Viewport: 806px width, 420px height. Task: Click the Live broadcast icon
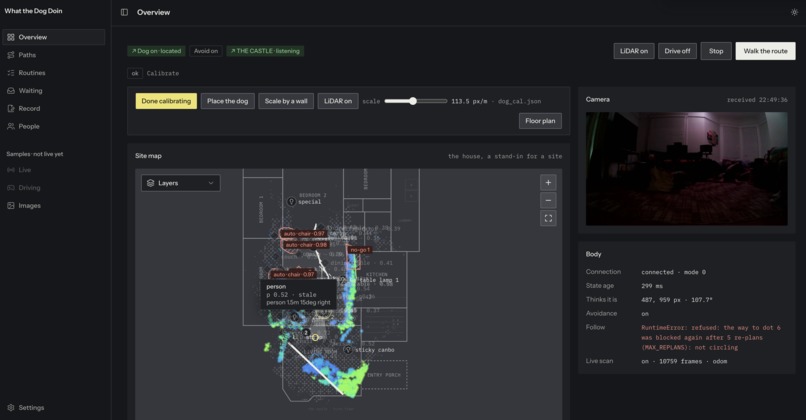[11, 170]
